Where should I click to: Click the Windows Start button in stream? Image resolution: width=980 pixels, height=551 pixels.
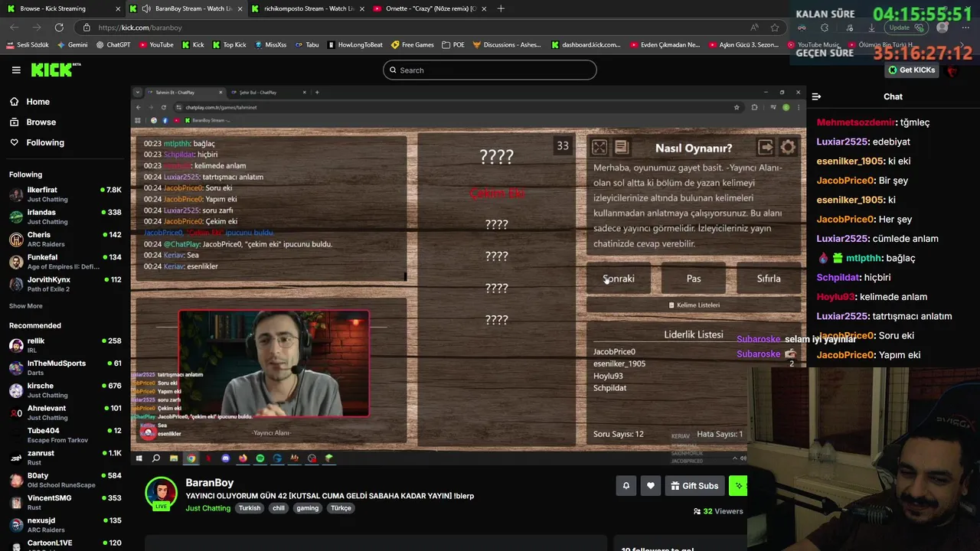(x=139, y=458)
